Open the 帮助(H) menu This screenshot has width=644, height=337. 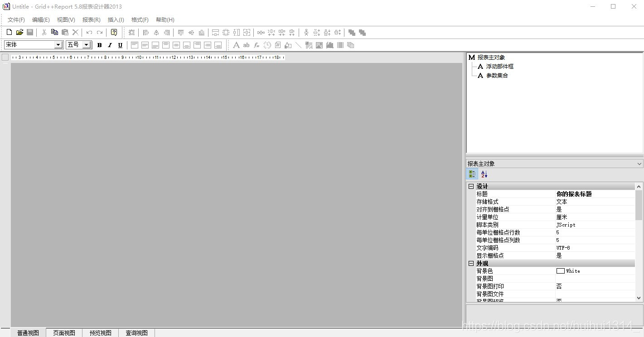pyautogui.click(x=165, y=20)
